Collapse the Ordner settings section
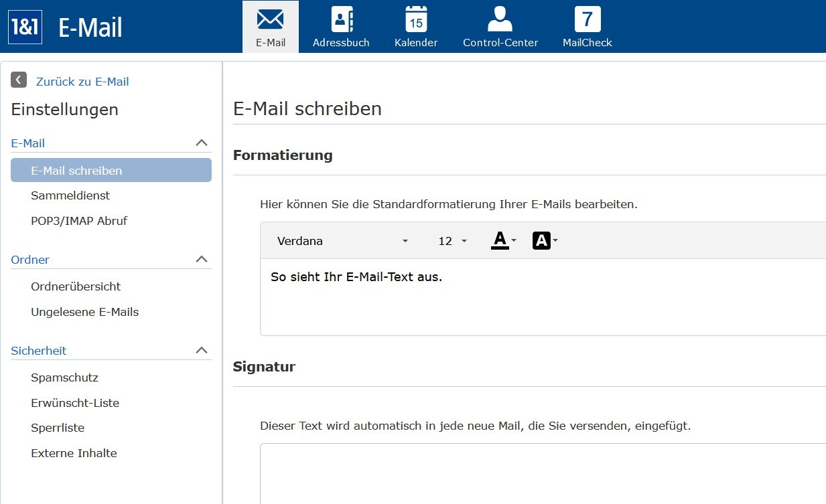 tap(202, 259)
